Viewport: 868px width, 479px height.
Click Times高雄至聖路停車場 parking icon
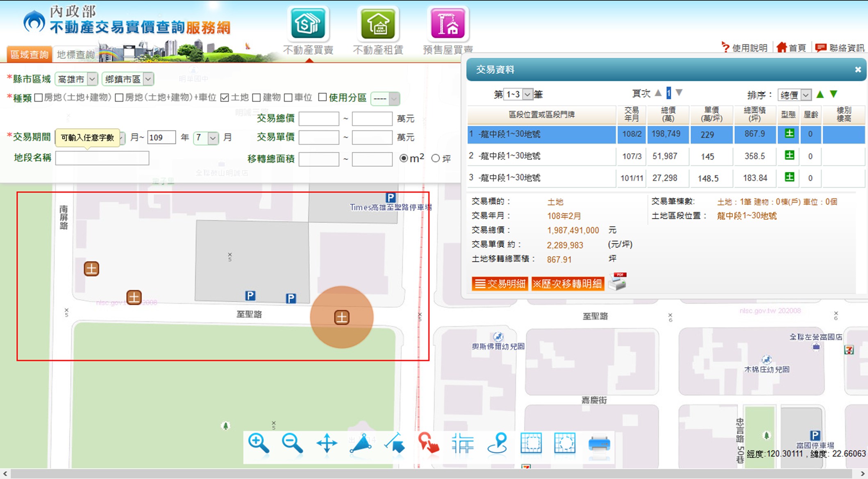coord(391,198)
